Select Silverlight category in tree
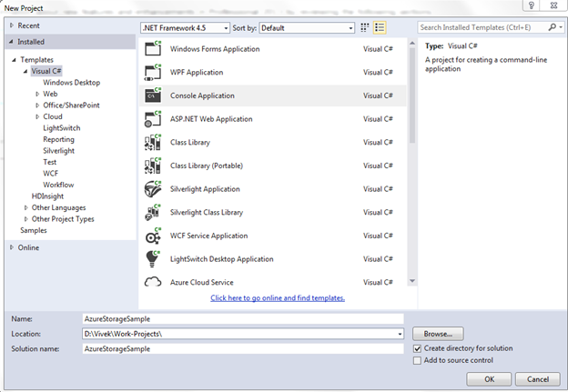 58,151
